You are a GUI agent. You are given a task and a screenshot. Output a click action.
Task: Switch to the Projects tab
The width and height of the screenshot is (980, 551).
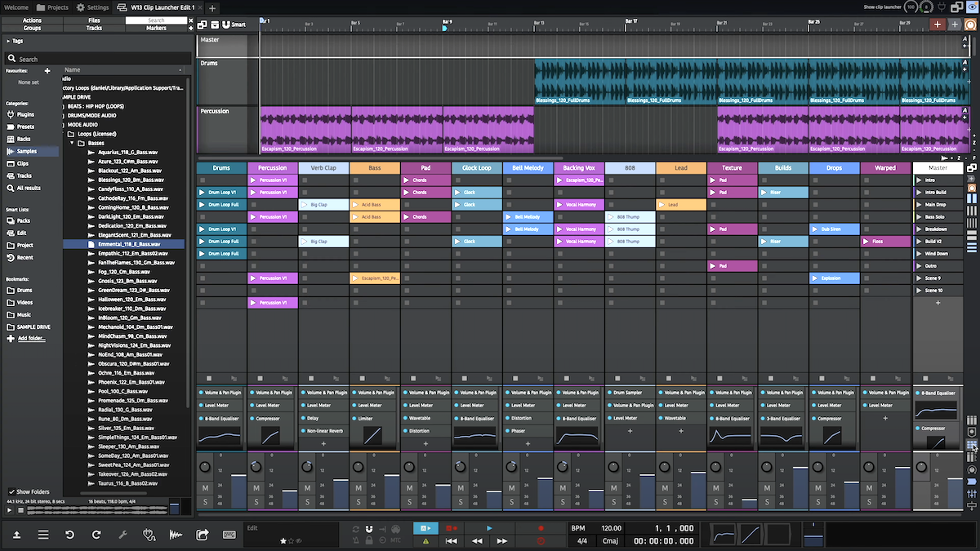(53, 7)
